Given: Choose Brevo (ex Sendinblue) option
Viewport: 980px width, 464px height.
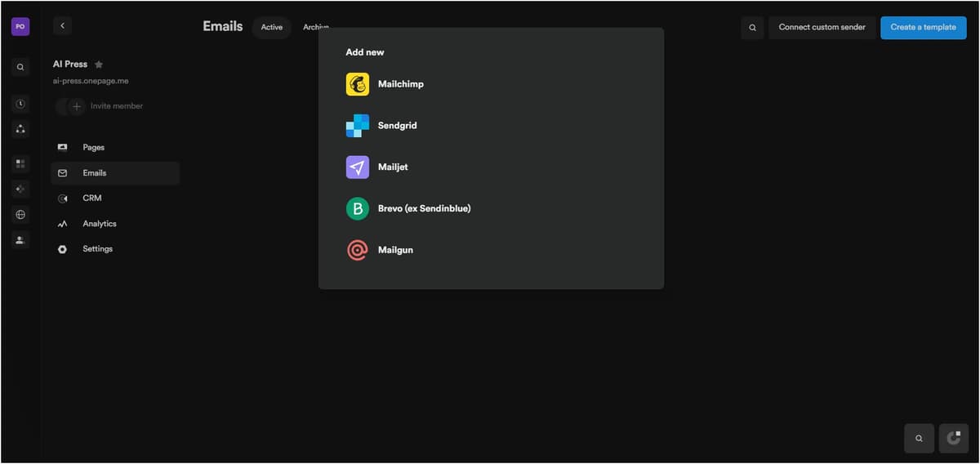Looking at the screenshot, I should click(425, 209).
